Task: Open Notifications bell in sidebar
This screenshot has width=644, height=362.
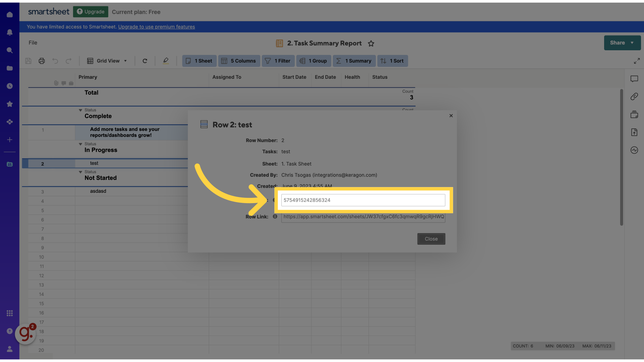Action: click(x=10, y=32)
